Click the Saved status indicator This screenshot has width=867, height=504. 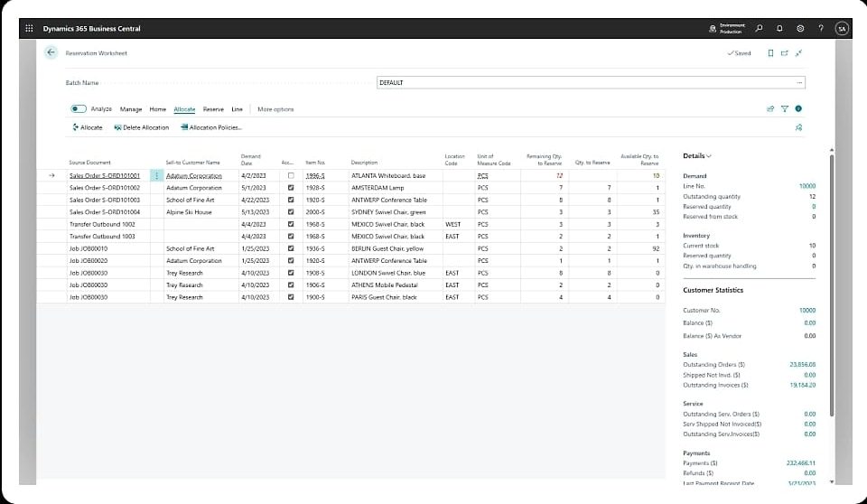tap(739, 53)
